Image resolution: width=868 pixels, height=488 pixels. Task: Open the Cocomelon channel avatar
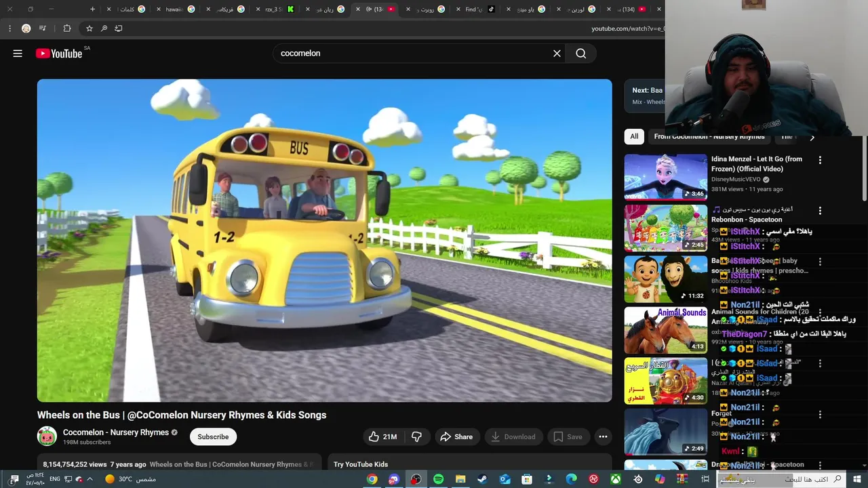click(47, 436)
